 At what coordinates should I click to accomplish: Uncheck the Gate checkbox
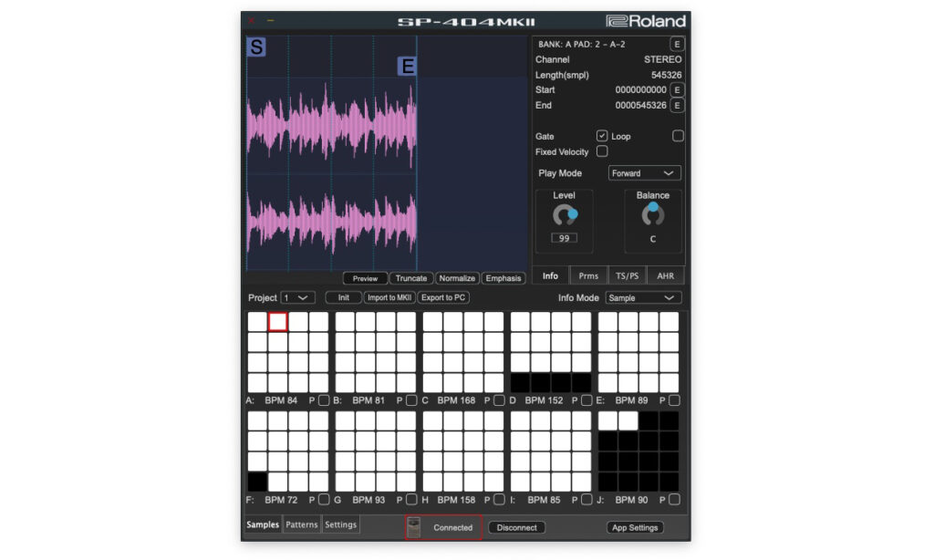click(602, 136)
